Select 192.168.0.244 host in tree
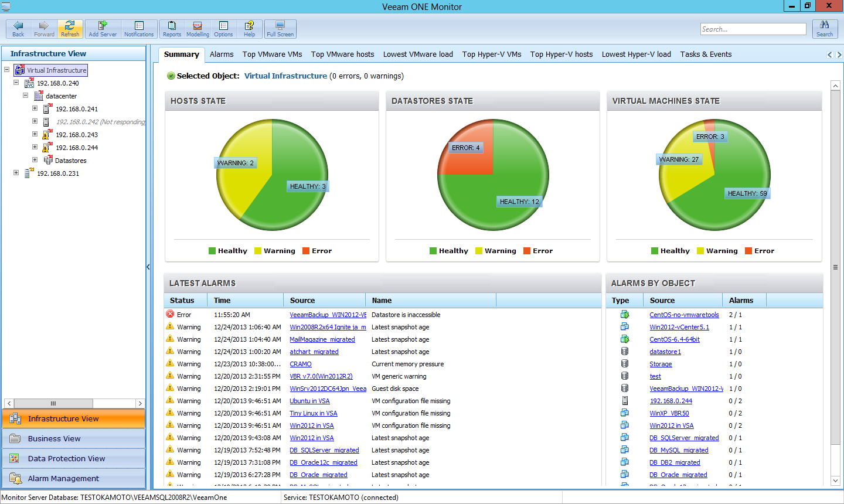The width and height of the screenshot is (844, 504). (77, 148)
